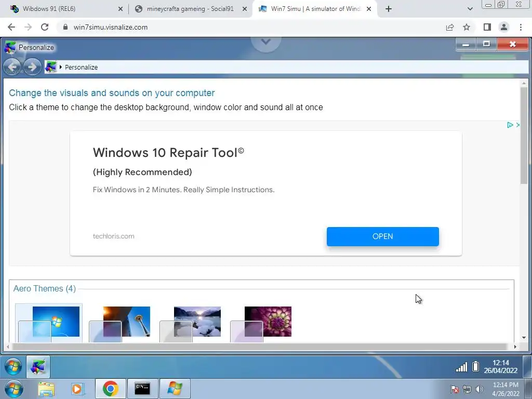Click the system clock 12:14 PM

506,389
